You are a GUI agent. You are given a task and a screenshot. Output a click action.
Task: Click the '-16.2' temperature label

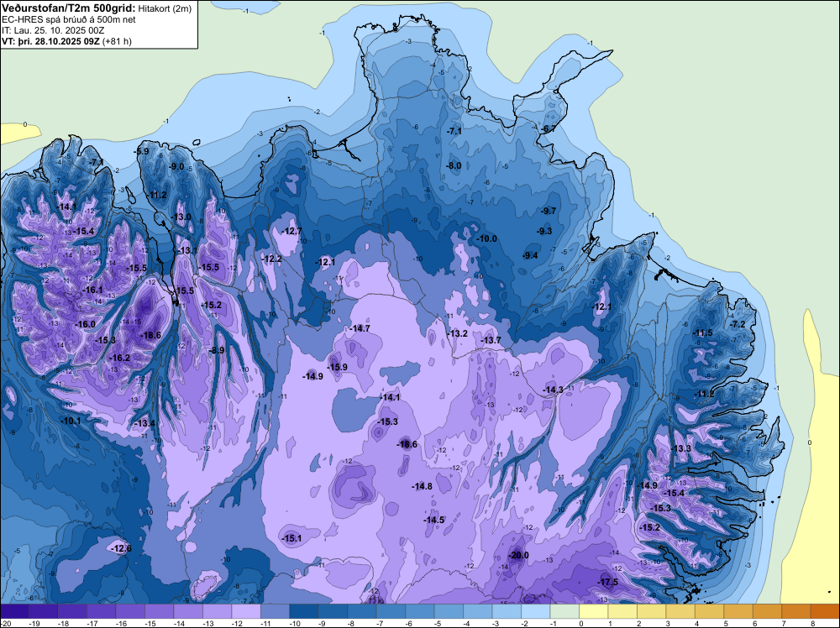pyautogui.click(x=120, y=358)
